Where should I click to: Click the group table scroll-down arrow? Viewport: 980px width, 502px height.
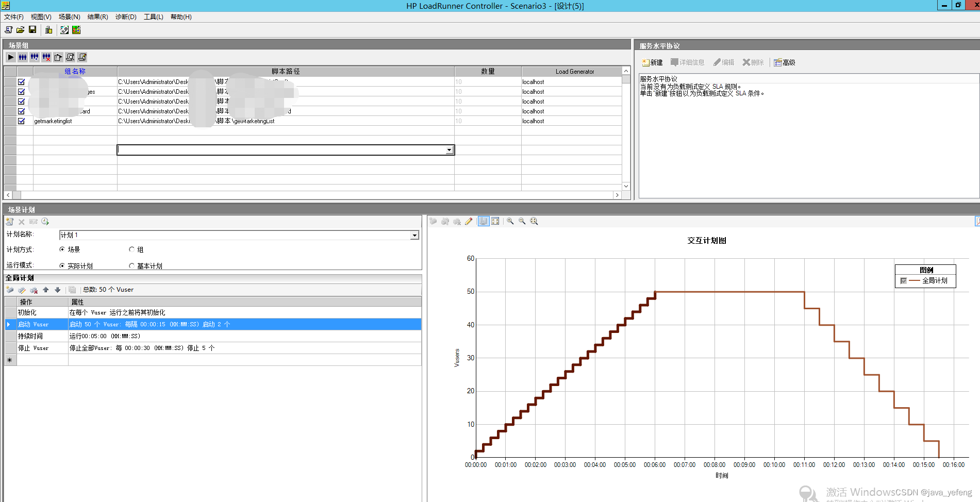pos(626,187)
